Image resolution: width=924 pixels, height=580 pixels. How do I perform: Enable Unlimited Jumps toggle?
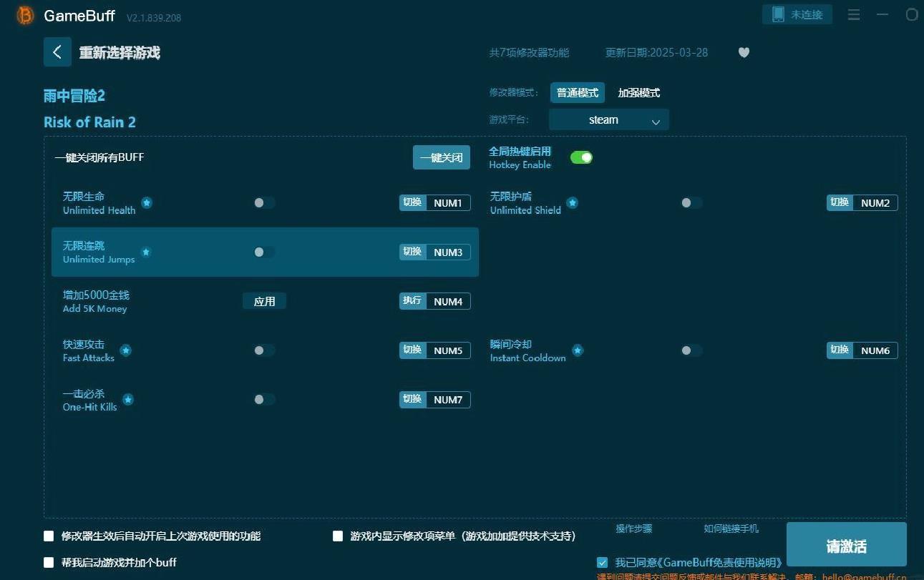pos(264,252)
